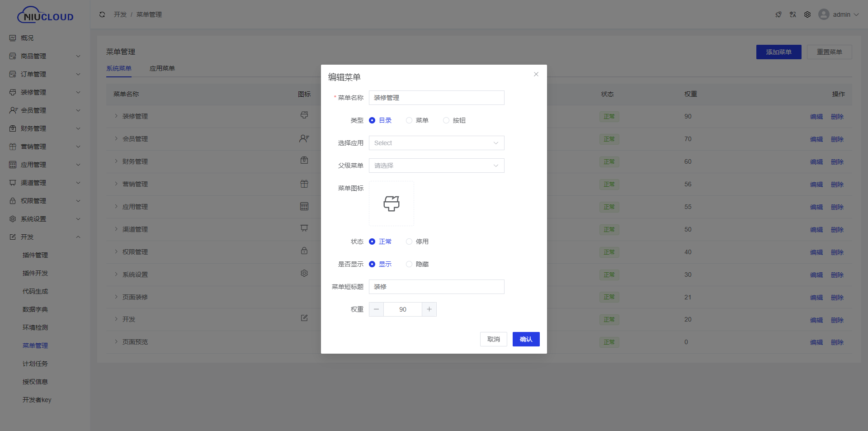Click the 系统设置 gear sidebar icon
The width and height of the screenshot is (868, 431).
click(13, 219)
